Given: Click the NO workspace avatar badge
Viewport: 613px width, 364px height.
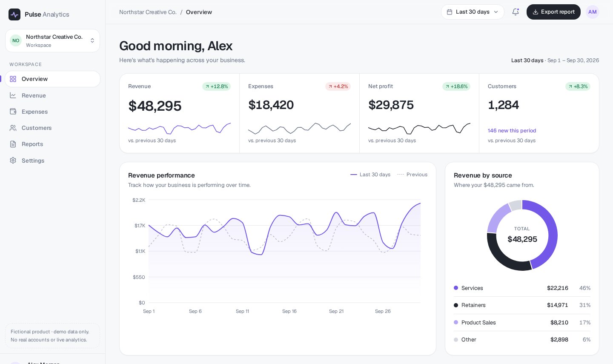Looking at the screenshot, I should pos(16,40).
